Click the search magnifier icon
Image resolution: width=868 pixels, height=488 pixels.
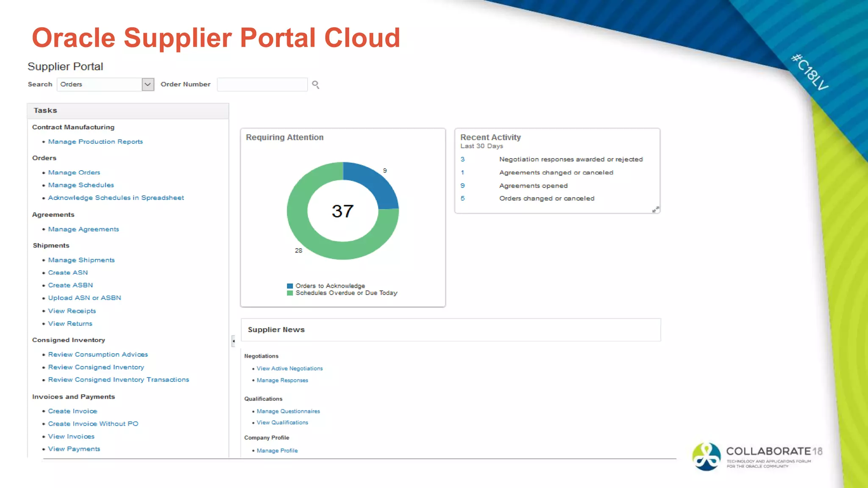315,85
